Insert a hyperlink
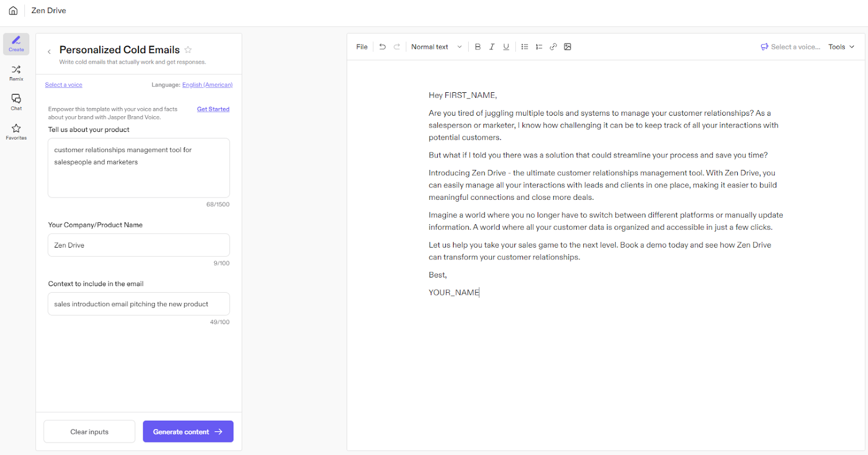This screenshot has width=868, height=455. [553, 47]
